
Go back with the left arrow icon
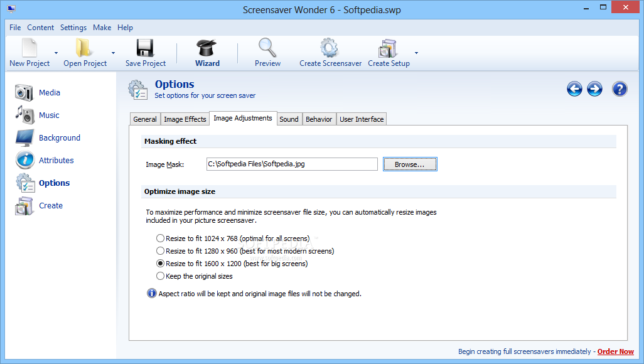coord(574,88)
